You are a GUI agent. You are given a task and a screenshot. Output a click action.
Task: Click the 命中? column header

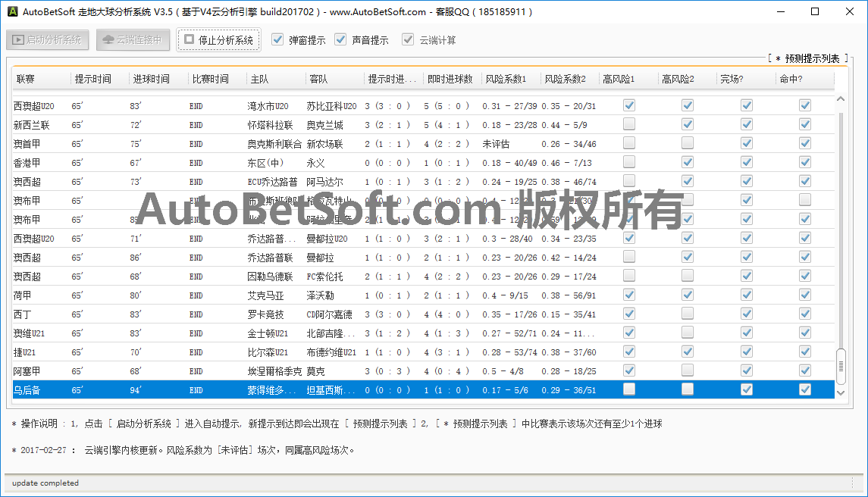pos(805,79)
